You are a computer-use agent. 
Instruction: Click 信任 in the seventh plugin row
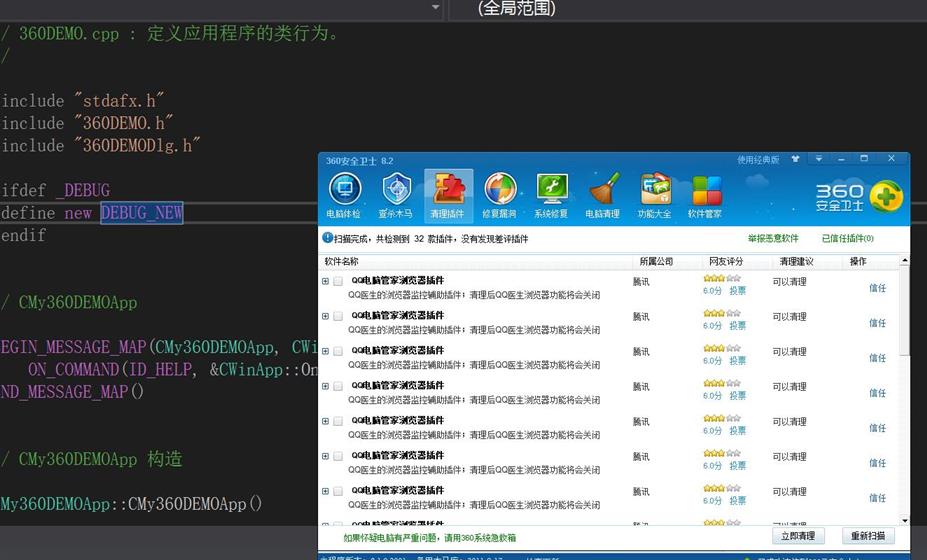pos(877,498)
